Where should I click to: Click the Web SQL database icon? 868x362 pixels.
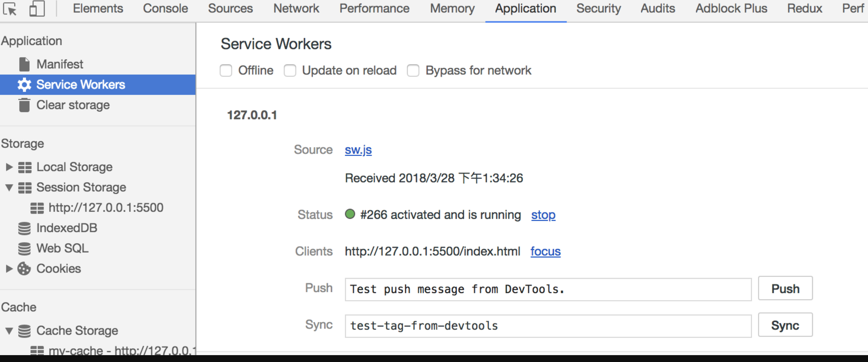click(x=24, y=249)
